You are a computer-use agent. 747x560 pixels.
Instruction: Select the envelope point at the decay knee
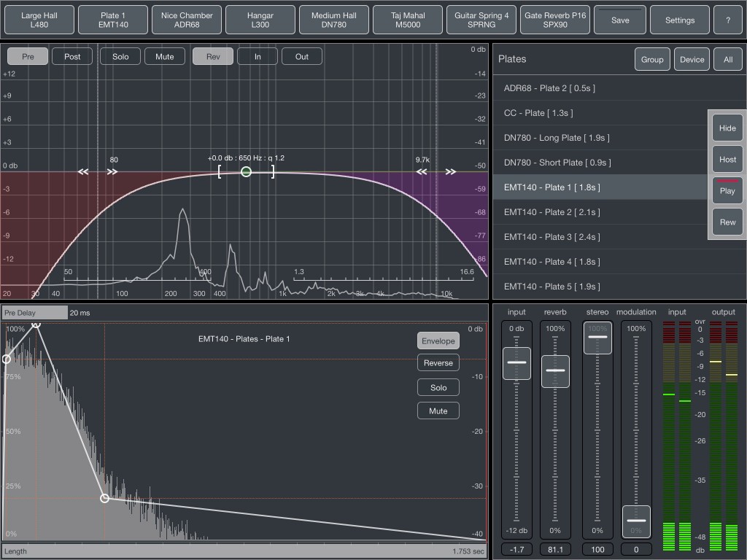click(x=104, y=498)
